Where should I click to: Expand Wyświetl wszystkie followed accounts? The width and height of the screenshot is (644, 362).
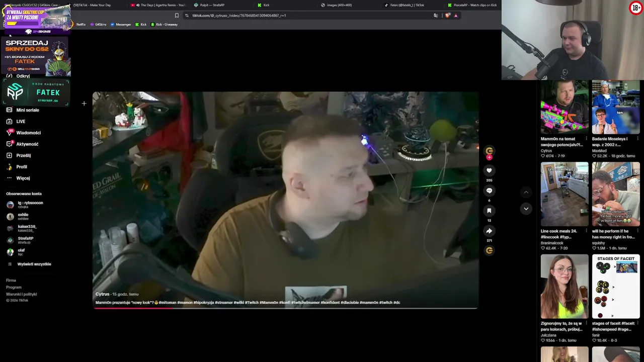point(29,264)
